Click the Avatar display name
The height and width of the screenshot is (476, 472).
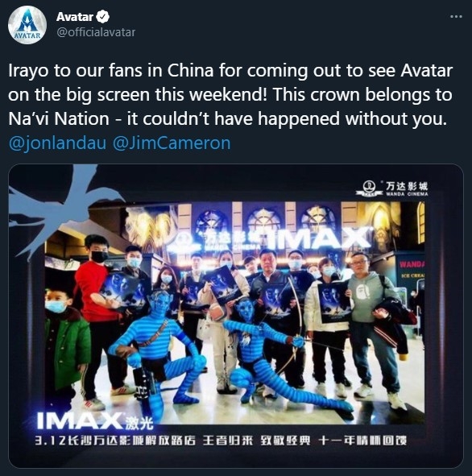click(75, 17)
